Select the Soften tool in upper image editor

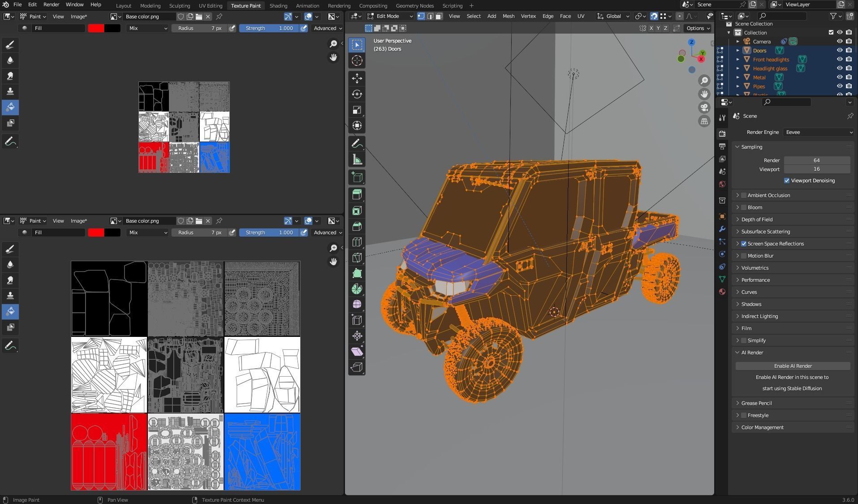tap(10, 60)
